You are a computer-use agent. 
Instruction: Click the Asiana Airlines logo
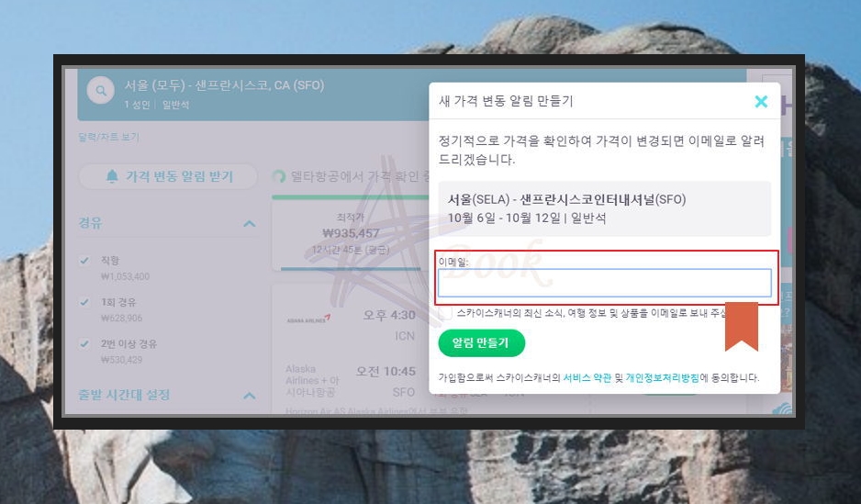308,319
